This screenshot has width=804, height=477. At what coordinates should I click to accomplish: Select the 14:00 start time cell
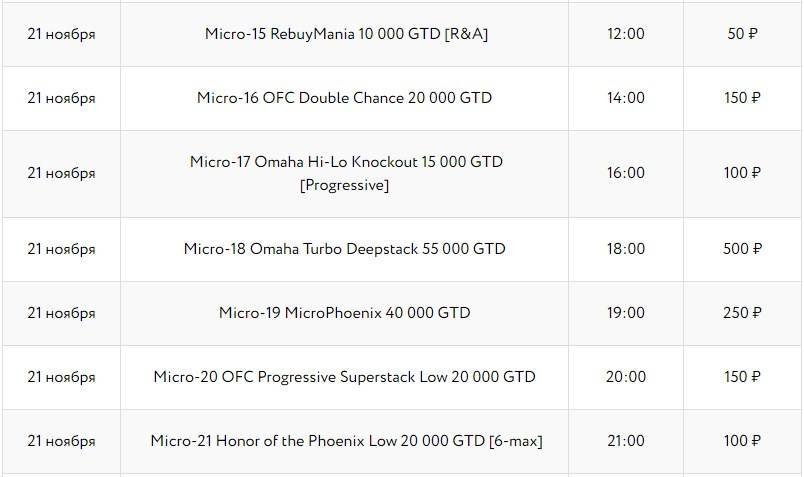[x=626, y=98]
